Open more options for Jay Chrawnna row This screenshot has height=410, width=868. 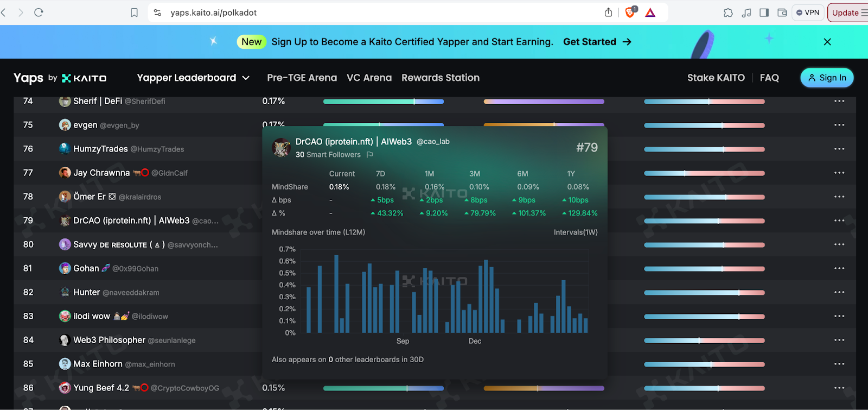pos(839,173)
